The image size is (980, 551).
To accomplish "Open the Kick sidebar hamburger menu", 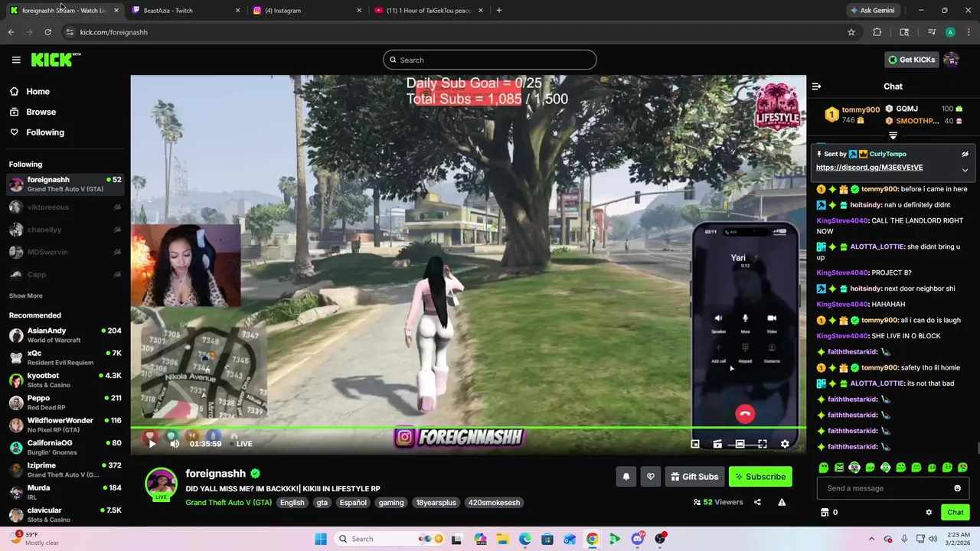I will coord(16,60).
